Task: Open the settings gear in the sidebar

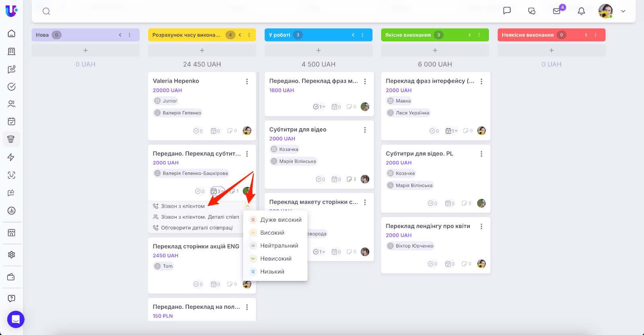Action: click(x=11, y=254)
